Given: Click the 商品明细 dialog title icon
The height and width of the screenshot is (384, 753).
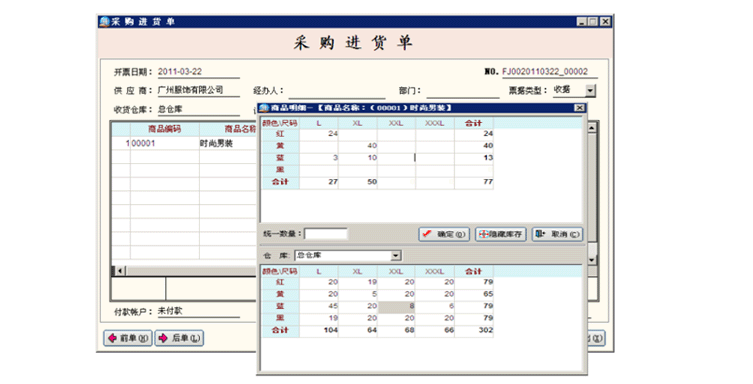Looking at the screenshot, I should [x=264, y=108].
